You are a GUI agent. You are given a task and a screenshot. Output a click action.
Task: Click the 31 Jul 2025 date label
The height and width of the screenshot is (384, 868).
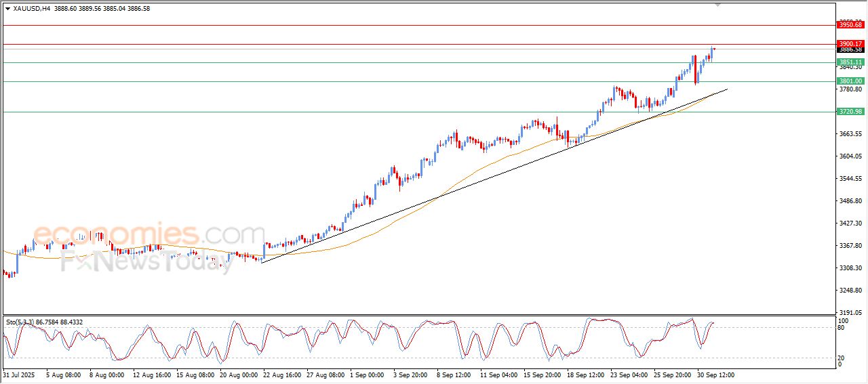click(x=18, y=375)
